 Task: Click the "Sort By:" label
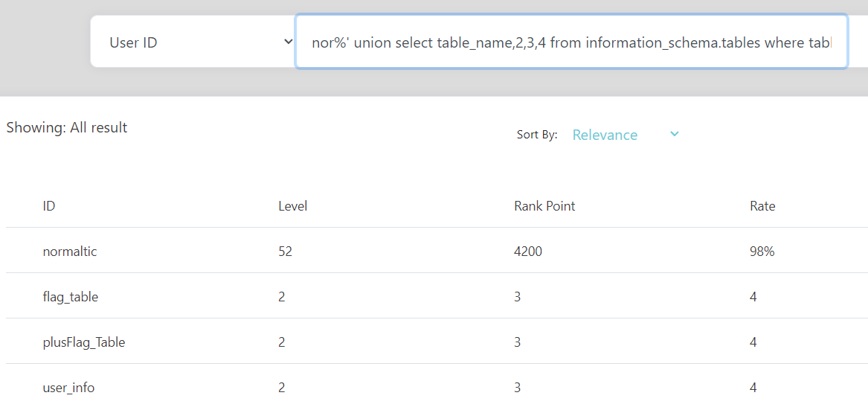(537, 135)
